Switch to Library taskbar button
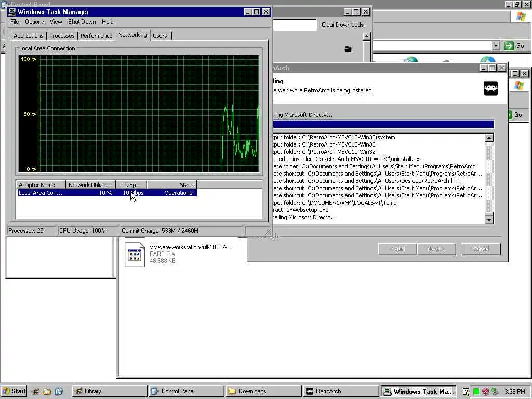This screenshot has height=399, width=532. click(110, 391)
